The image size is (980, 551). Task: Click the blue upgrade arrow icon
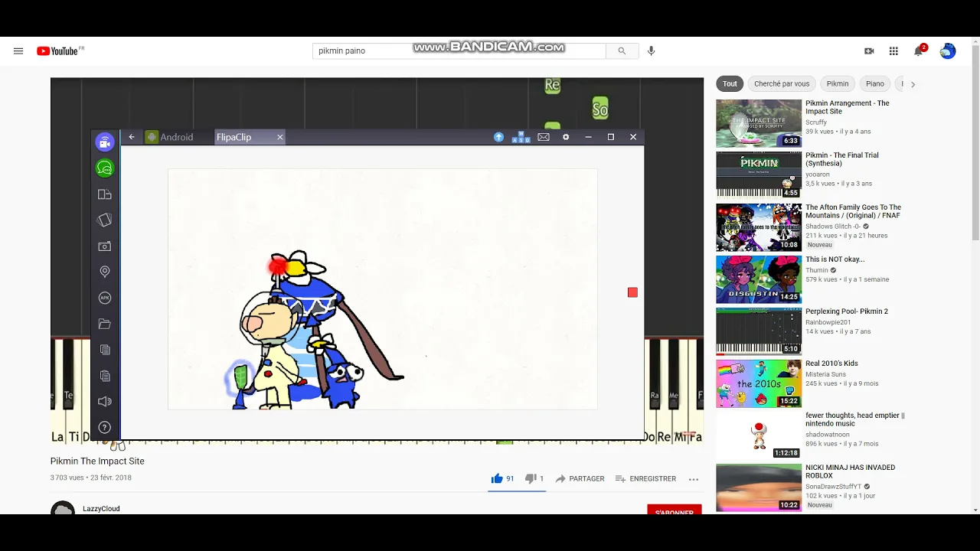[x=498, y=137]
